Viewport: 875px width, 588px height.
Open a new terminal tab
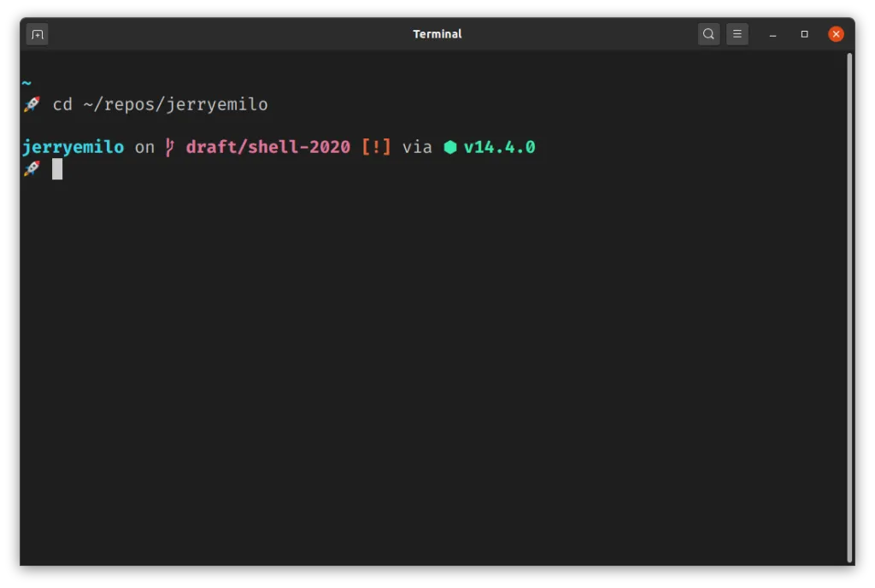click(37, 34)
